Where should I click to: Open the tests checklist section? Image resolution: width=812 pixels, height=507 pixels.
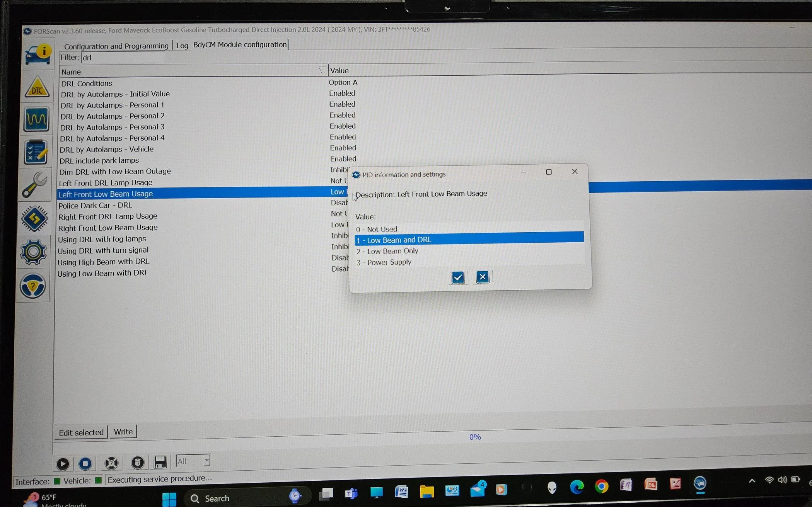click(x=36, y=152)
